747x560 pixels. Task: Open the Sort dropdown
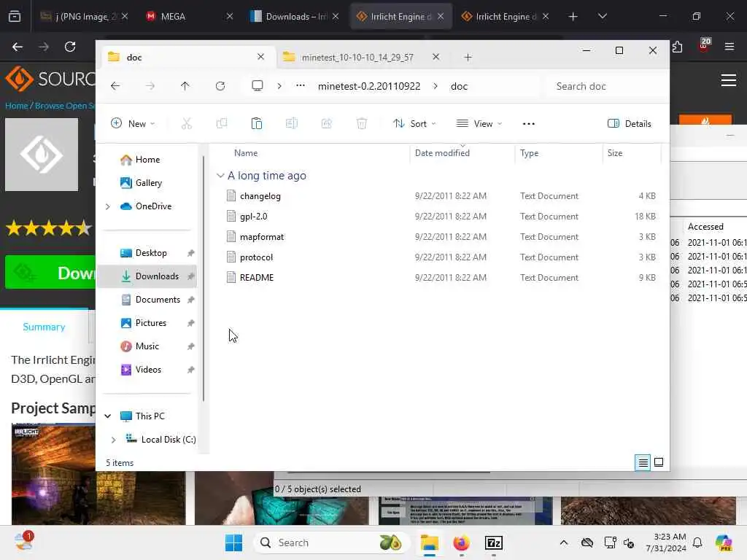[x=414, y=124]
